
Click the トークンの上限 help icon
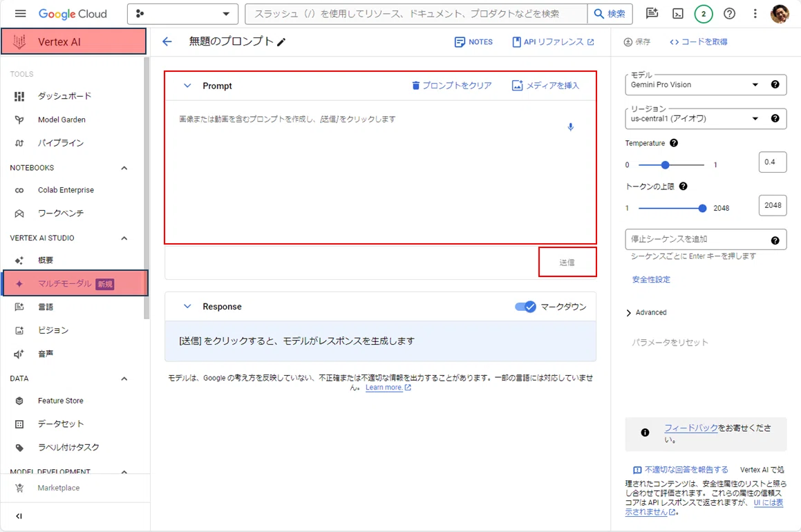coord(683,187)
